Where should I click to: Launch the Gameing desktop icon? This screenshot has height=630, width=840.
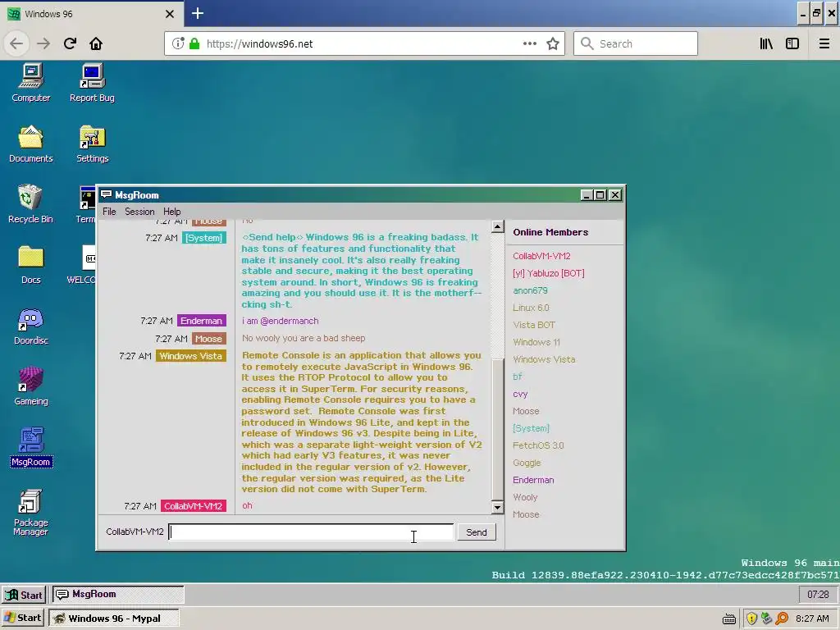pyautogui.click(x=31, y=386)
